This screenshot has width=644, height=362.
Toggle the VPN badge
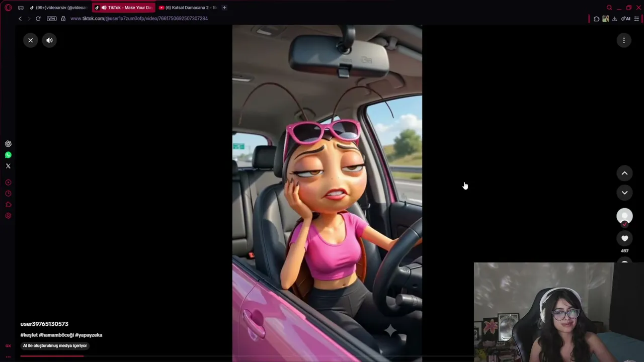(52, 19)
